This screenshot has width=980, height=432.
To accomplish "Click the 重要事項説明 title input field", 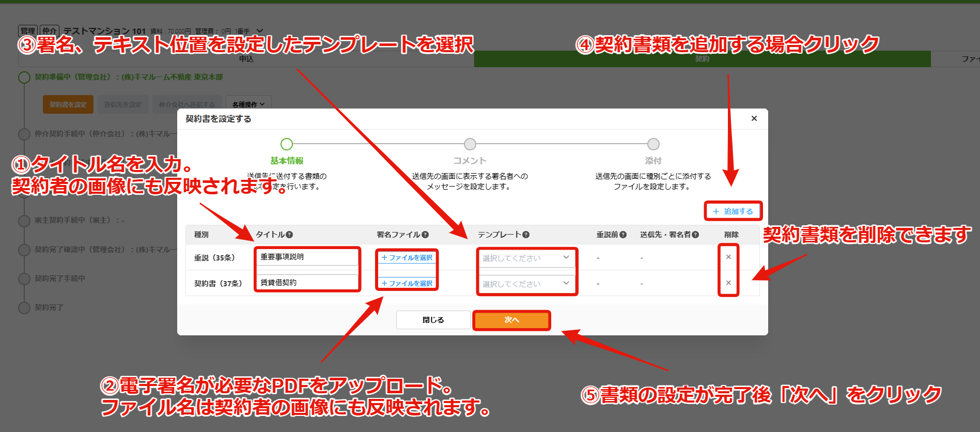I will [x=307, y=257].
